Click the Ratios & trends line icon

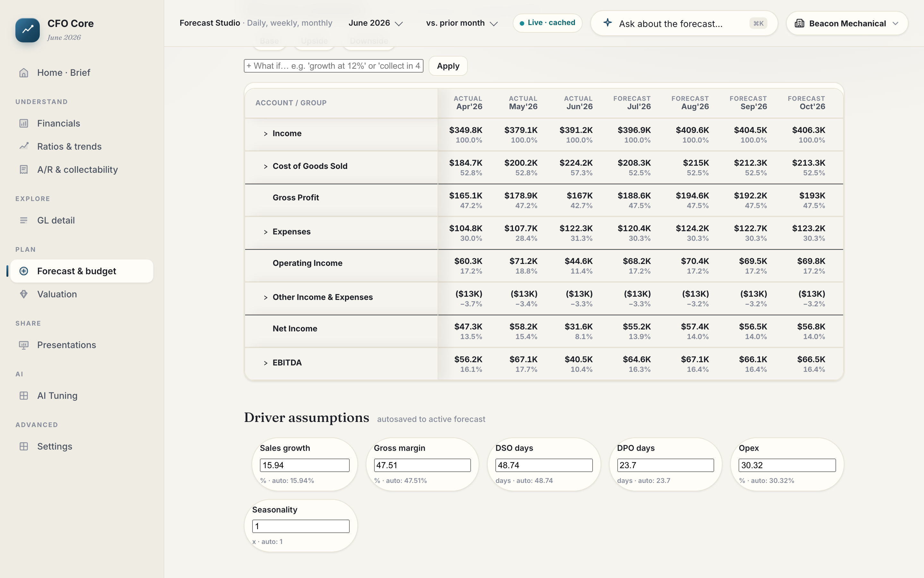click(24, 146)
